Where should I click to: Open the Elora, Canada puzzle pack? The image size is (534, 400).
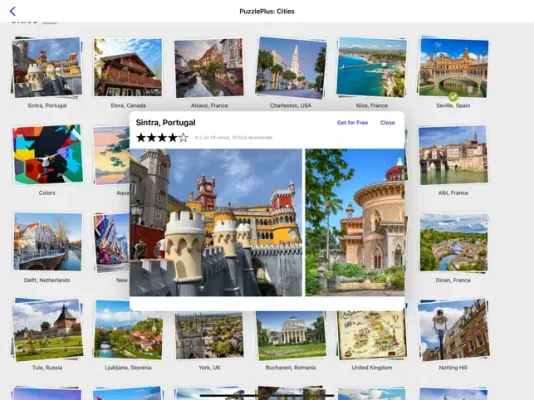pyautogui.click(x=128, y=67)
